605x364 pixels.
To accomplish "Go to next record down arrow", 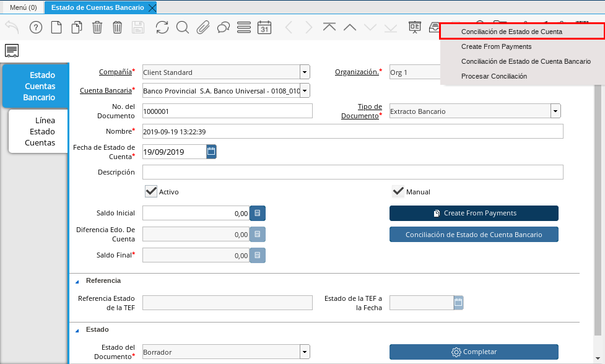I will [x=370, y=27].
